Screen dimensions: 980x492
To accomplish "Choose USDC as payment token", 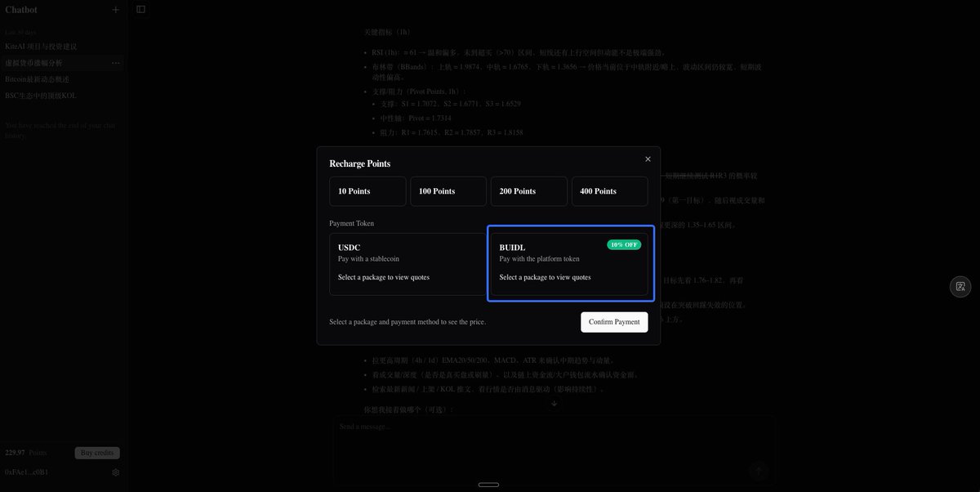I will point(408,264).
